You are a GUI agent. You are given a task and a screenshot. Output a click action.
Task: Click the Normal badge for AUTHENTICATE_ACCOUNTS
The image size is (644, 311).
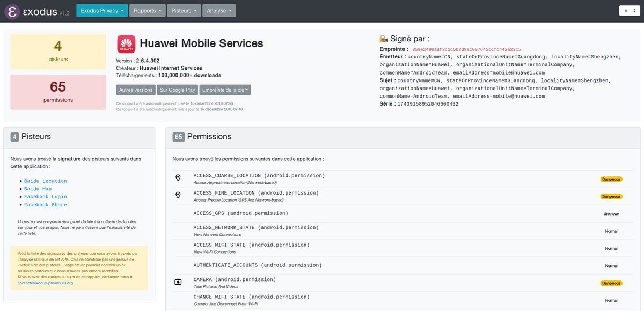(x=611, y=266)
